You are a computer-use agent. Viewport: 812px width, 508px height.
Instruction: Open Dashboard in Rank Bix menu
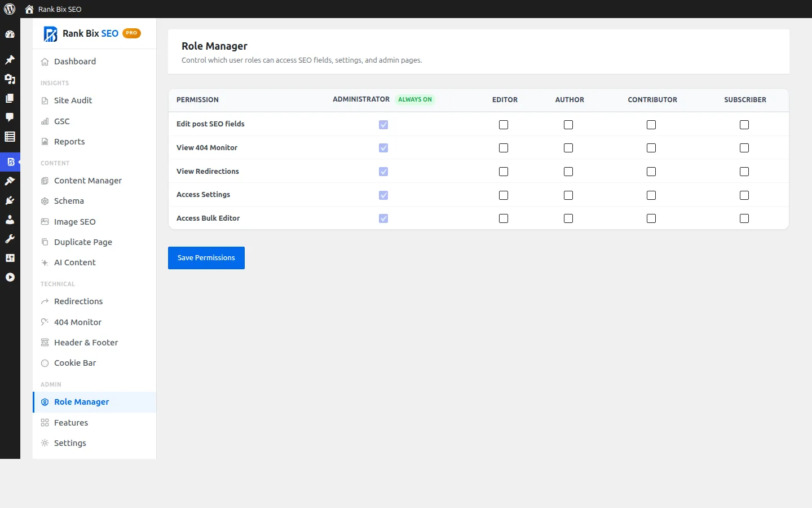click(94, 62)
